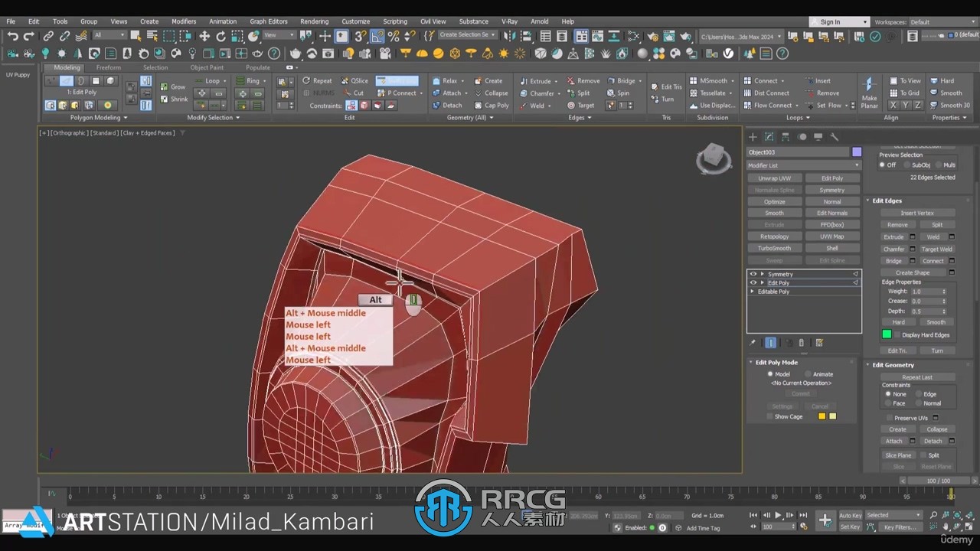Open the Modifiers menu
This screenshot has width=980, height=551.
click(x=184, y=21)
